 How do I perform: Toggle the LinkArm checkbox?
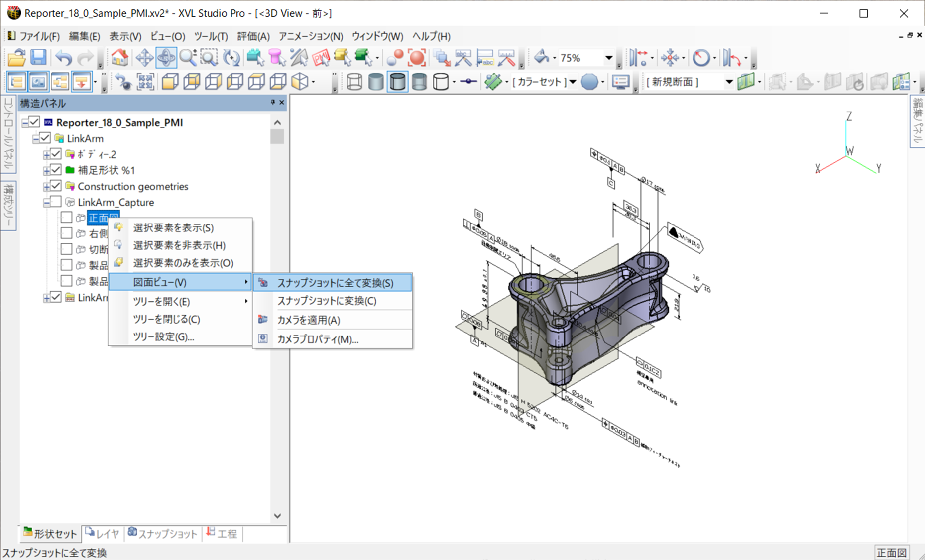(x=45, y=138)
